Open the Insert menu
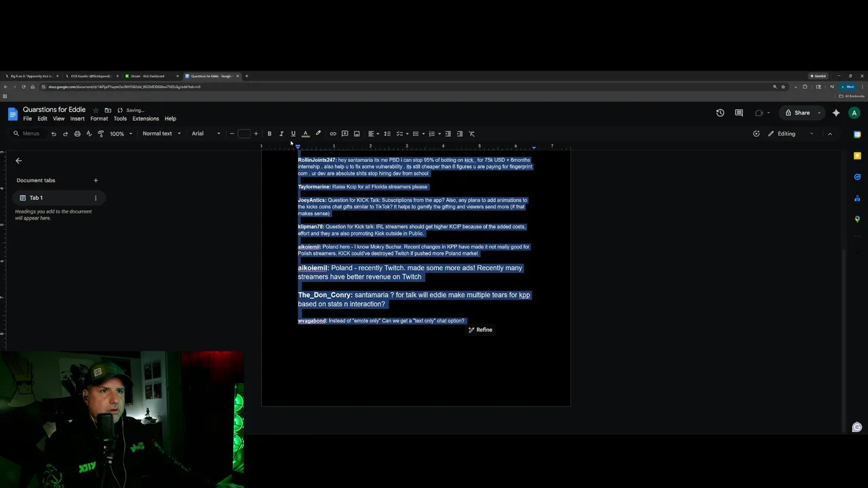 coord(77,119)
